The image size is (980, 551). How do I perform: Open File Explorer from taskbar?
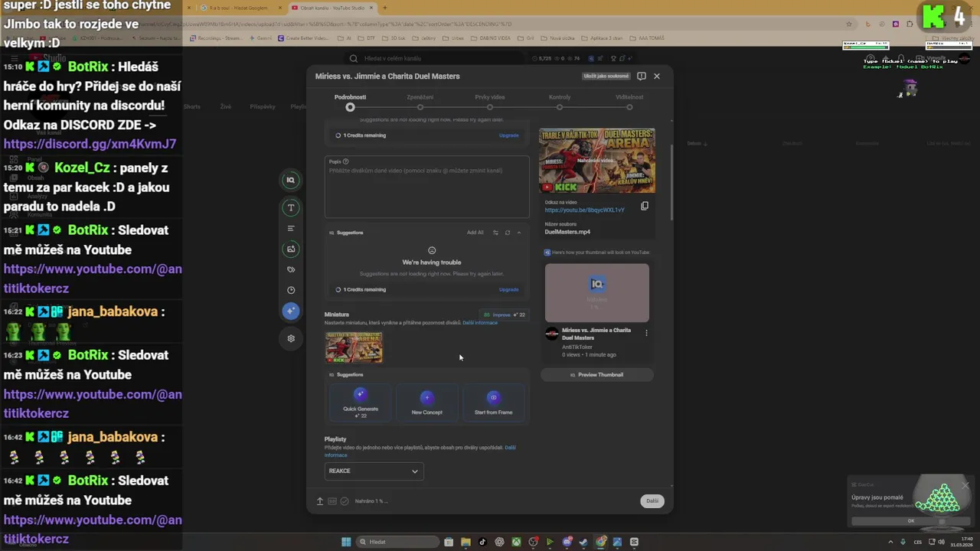point(465,542)
